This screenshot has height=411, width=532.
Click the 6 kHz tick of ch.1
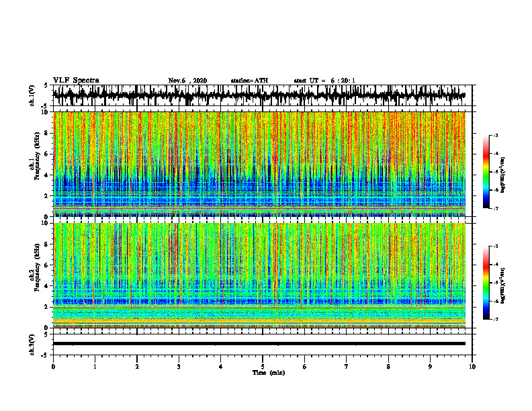[48, 154]
